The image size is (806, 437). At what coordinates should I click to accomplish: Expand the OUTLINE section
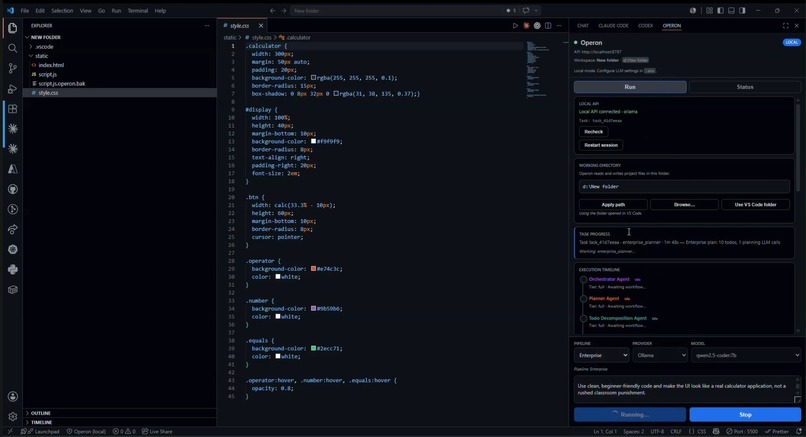point(40,413)
